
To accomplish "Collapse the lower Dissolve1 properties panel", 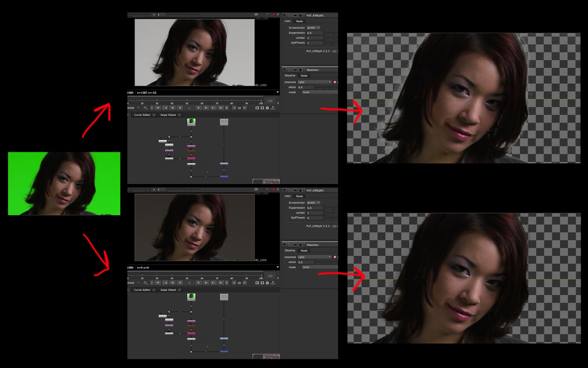I will tap(284, 244).
